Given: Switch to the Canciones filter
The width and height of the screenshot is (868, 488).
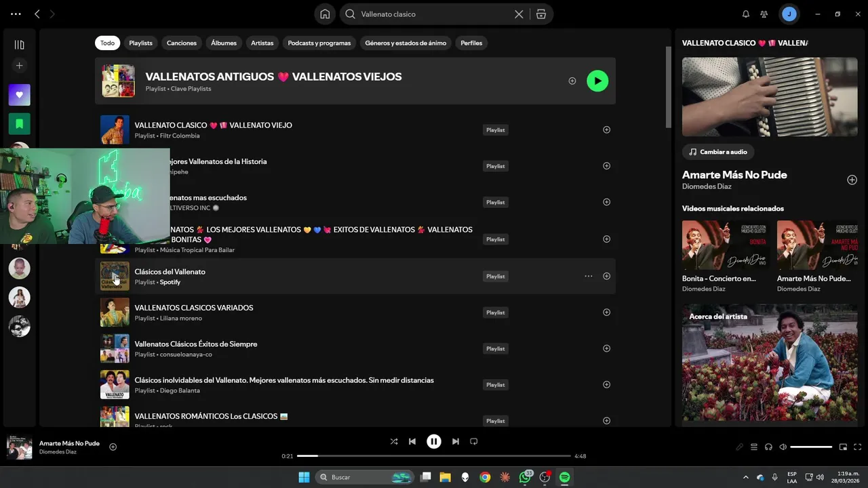Looking at the screenshot, I should (182, 43).
